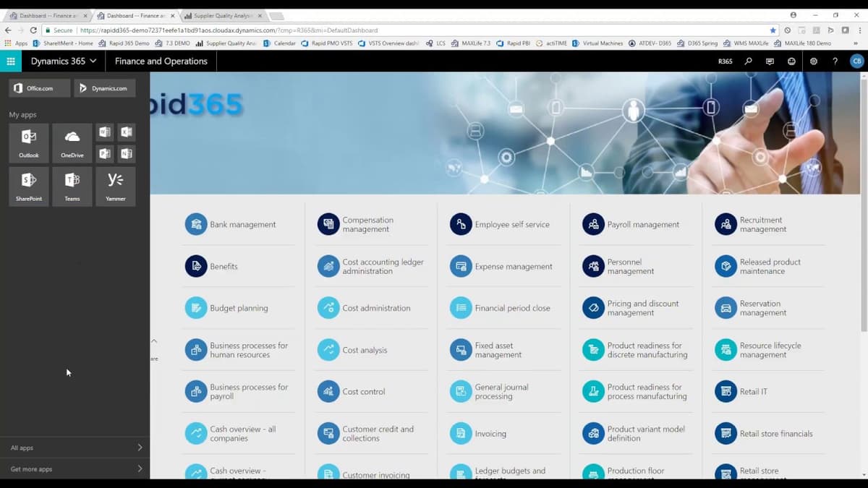Click the Office.com button

[x=39, y=88]
